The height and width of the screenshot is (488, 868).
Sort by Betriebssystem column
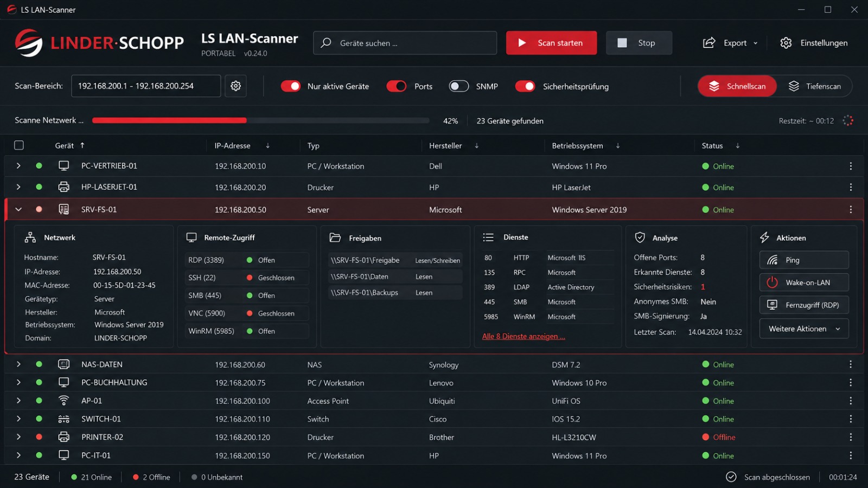[586, 145]
